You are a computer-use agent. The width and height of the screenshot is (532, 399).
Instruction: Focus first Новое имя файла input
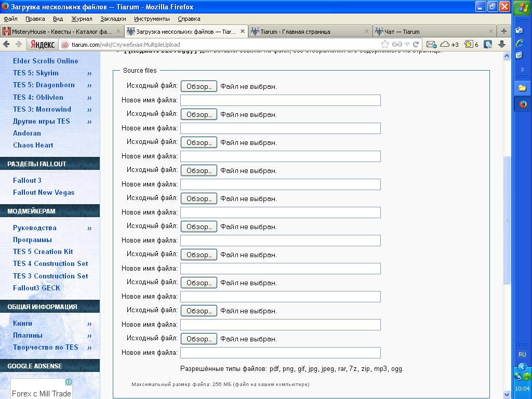click(280, 100)
